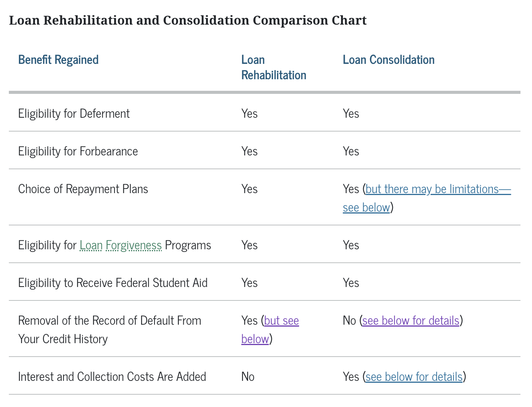The width and height of the screenshot is (532, 407).
Task: Click 'Eligibility to Receive Federal Student Aid' text
Action: coord(113,283)
